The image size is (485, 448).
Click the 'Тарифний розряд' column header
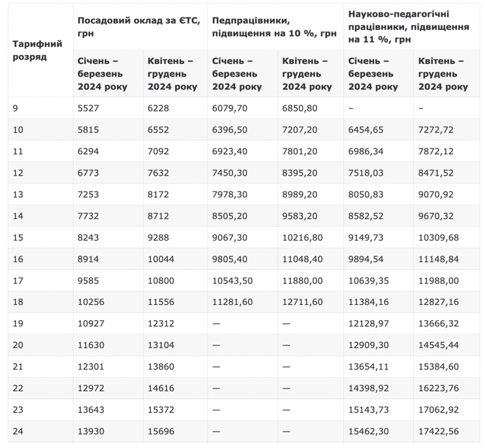click(37, 50)
